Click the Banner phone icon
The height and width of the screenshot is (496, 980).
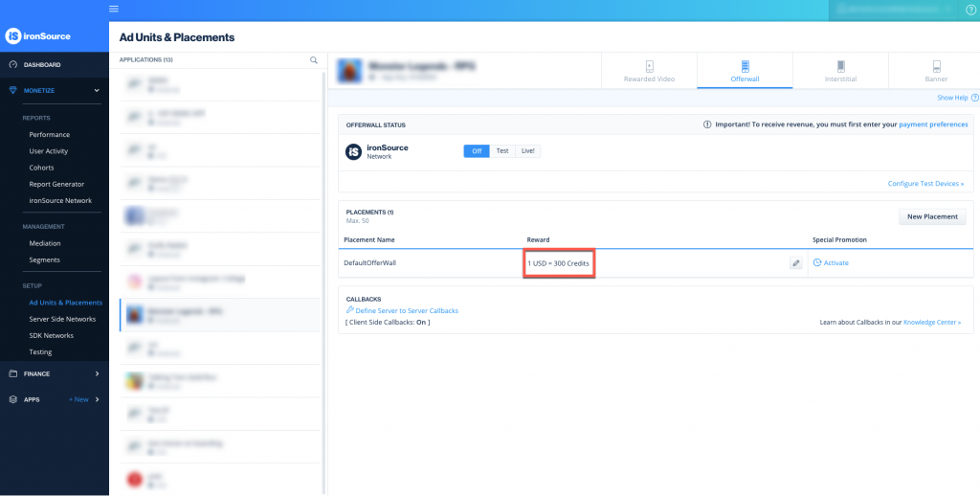[x=936, y=66]
